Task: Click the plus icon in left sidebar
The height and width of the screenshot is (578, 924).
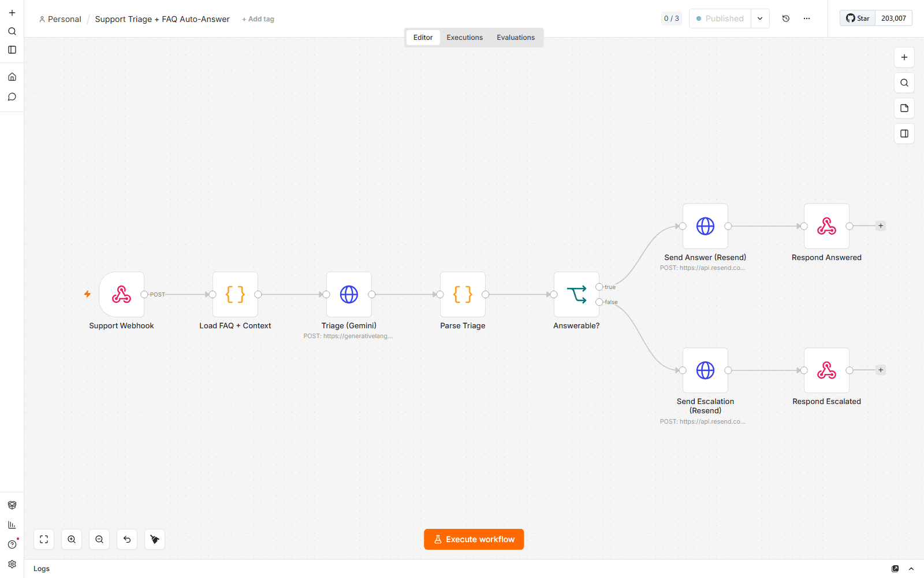Action: coord(12,13)
